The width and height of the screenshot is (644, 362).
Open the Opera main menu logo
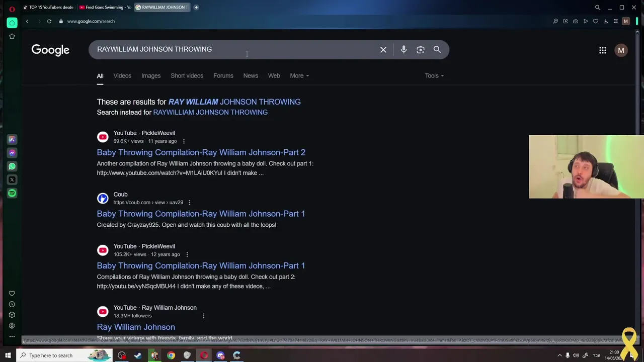[12, 8]
